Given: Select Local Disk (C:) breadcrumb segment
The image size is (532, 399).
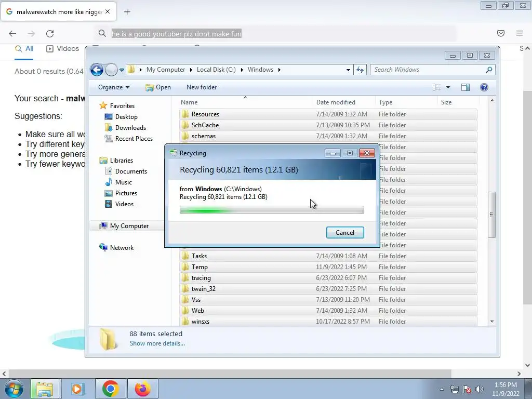Looking at the screenshot, I should coord(216,70).
